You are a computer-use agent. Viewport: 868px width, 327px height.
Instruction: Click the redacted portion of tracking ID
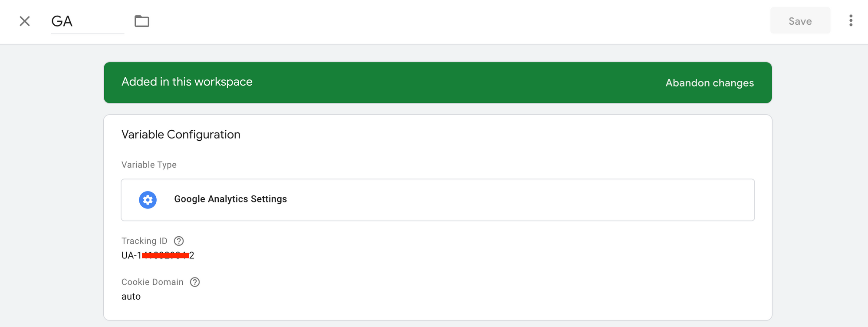point(165,255)
